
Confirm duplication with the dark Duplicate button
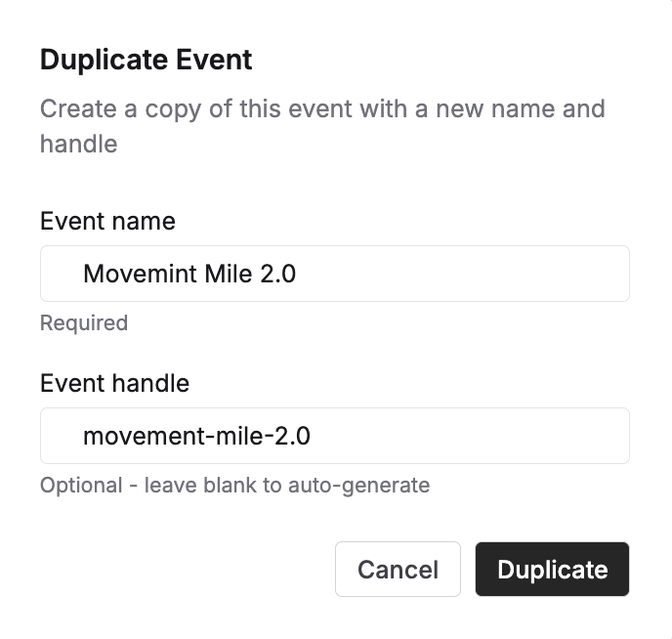pos(552,570)
